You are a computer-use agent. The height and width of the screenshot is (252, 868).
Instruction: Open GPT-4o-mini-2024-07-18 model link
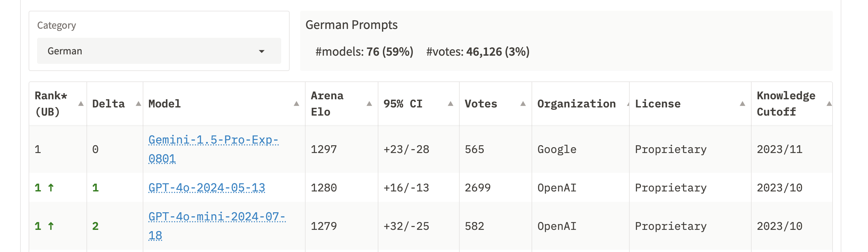tap(217, 226)
